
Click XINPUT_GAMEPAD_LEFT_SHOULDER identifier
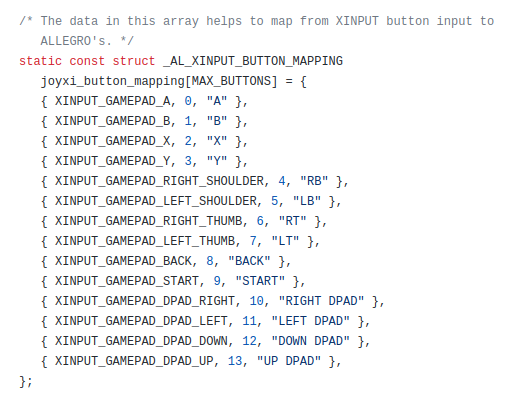click(x=156, y=201)
